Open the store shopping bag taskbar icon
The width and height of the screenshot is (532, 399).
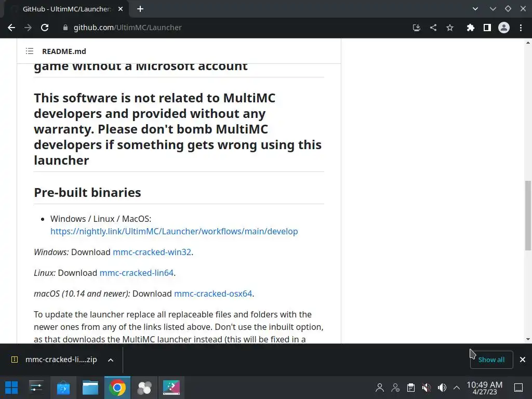coord(63,388)
